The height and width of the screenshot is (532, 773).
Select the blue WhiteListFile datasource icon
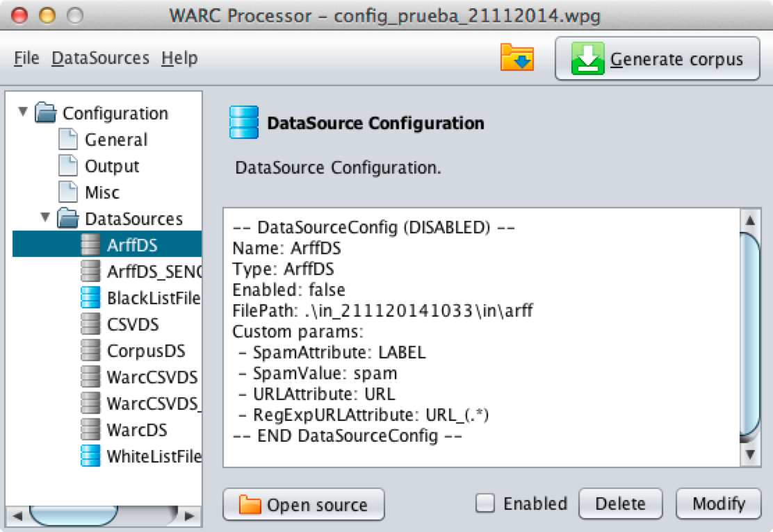point(90,456)
